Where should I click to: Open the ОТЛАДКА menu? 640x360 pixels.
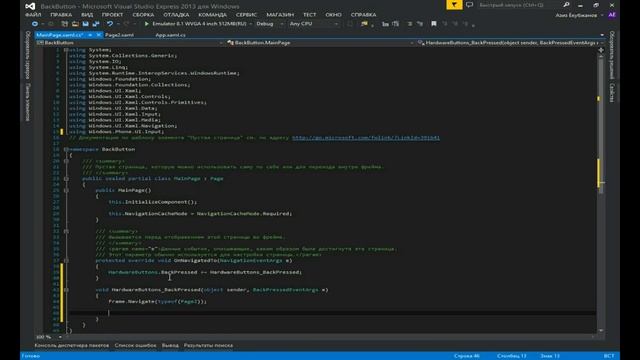176,15
